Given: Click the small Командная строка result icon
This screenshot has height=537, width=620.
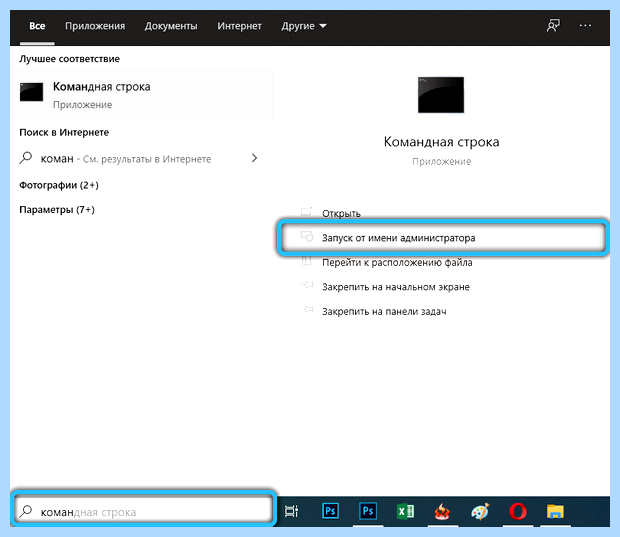Looking at the screenshot, I should point(31,92).
